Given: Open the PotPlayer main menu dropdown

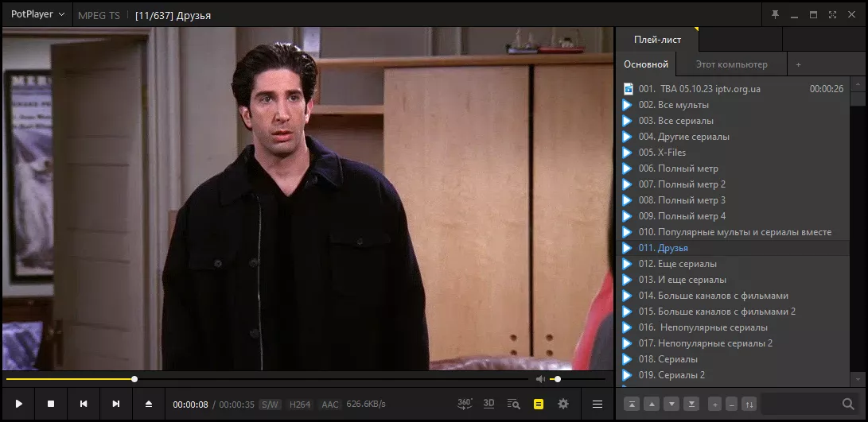Looking at the screenshot, I should pyautogui.click(x=37, y=14).
